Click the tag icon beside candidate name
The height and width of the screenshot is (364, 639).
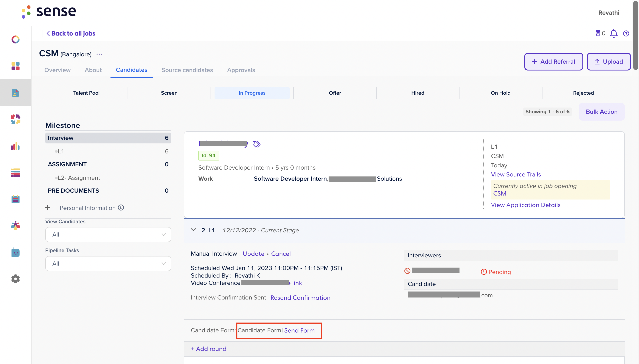coord(256,144)
